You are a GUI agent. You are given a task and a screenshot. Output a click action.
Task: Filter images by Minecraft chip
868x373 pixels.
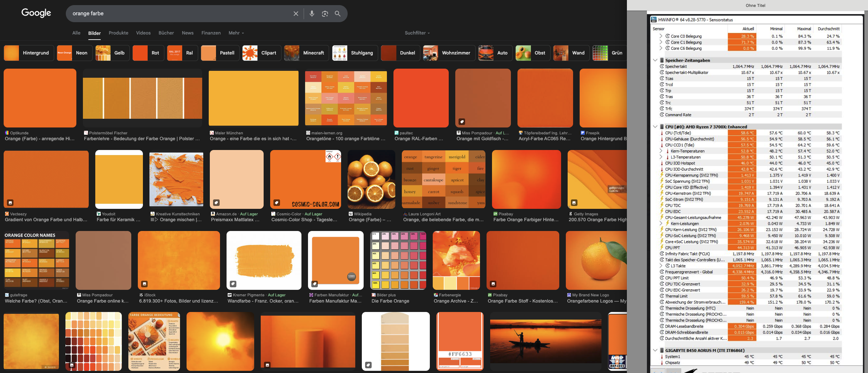[x=307, y=53]
